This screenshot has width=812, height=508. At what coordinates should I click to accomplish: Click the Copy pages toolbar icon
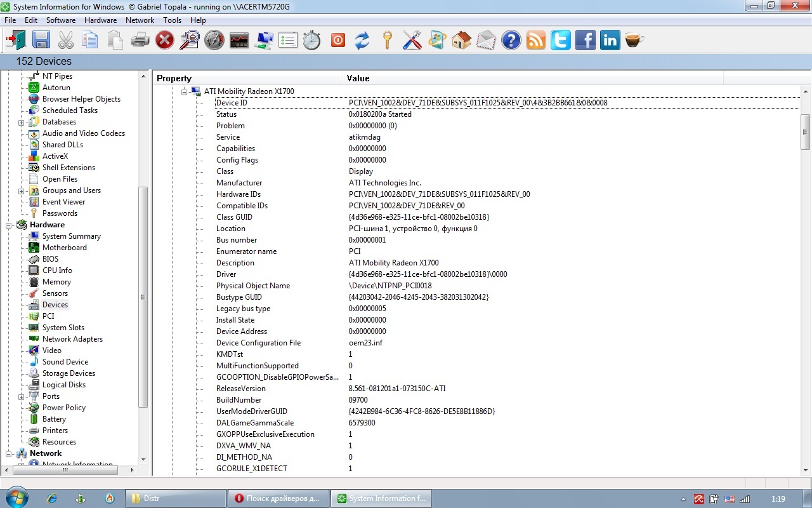91,41
